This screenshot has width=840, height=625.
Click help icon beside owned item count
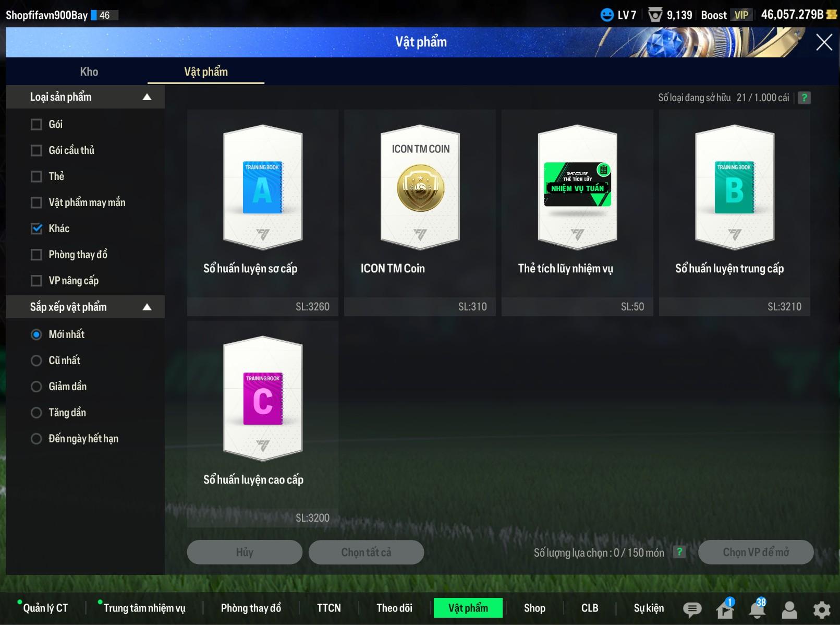[x=804, y=98]
